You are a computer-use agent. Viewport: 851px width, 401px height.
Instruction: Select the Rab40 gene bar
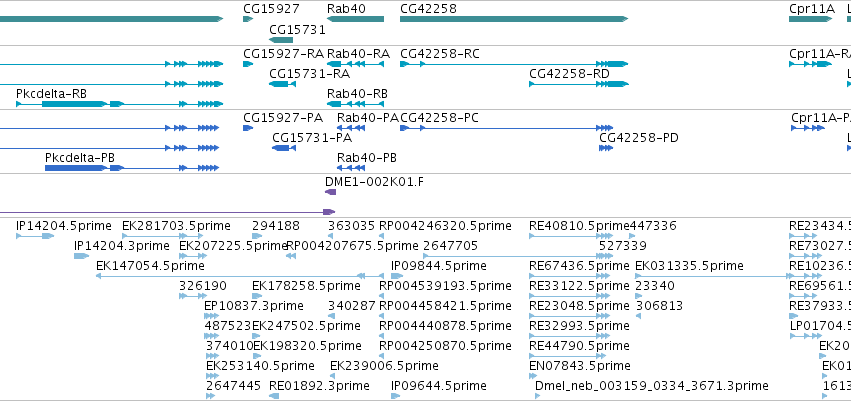[x=355, y=19]
